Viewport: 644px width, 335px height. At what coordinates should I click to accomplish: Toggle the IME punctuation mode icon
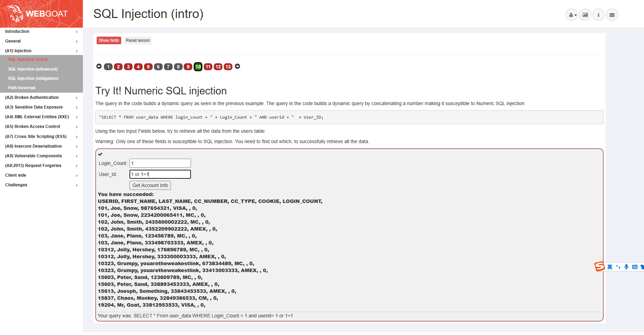(x=618, y=267)
